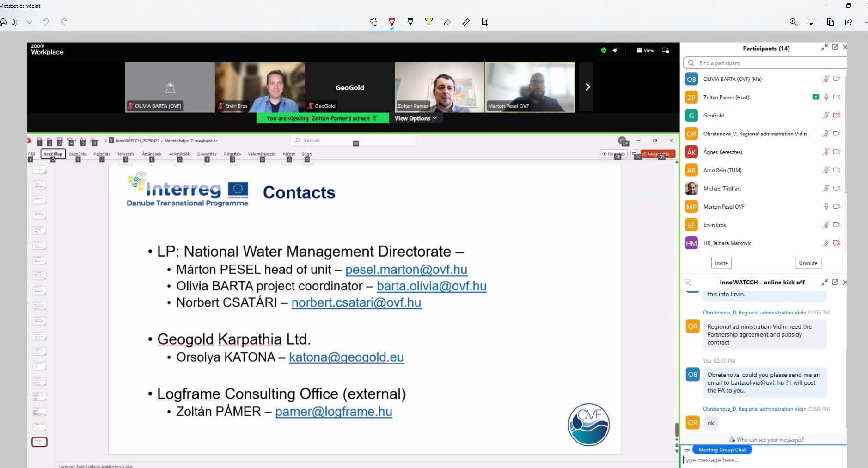This screenshot has width=868, height=468.
Task: Click barta.olivia@ovf.hu email link
Action: [x=432, y=286]
